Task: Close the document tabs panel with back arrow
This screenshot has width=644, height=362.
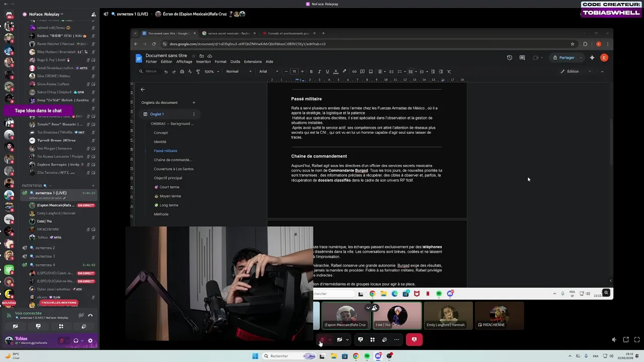Action: click(142, 89)
